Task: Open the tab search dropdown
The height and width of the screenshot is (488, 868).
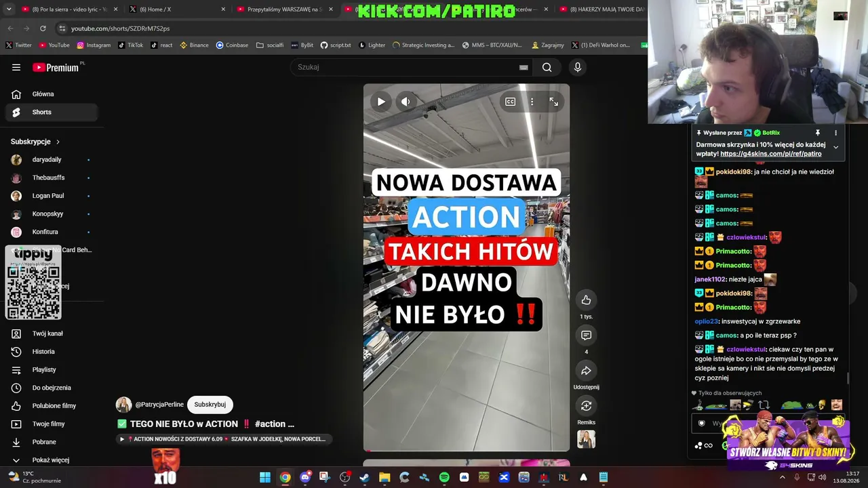Action: (x=9, y=9)
